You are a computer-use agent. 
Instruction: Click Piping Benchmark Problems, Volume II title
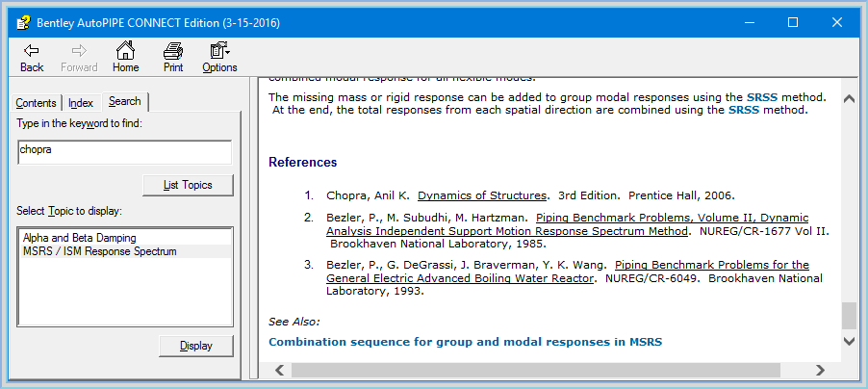[568, 224]
